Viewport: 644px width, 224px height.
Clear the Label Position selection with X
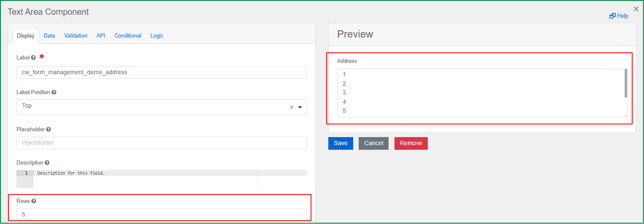pos(291,107)
